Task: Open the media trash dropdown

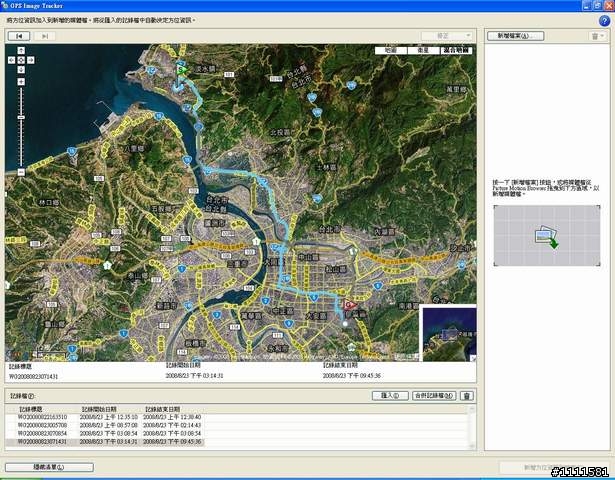Action: [x=598, y=36]
